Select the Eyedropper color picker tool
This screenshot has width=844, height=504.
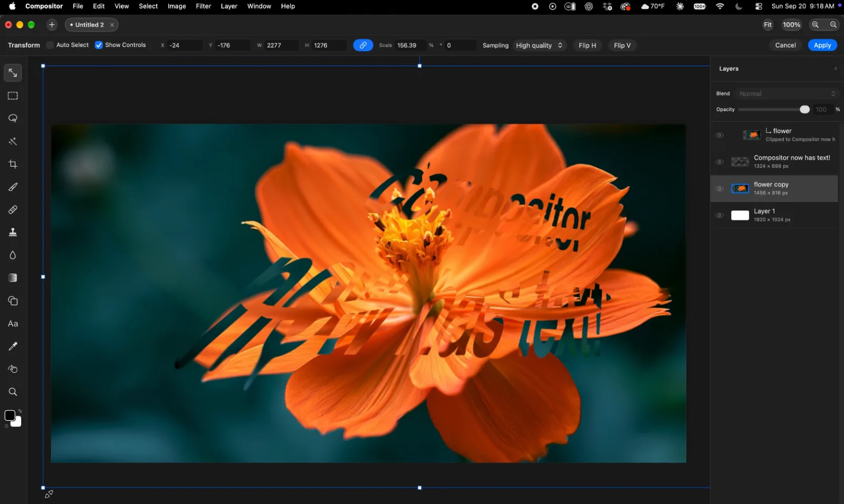(13, 346)
